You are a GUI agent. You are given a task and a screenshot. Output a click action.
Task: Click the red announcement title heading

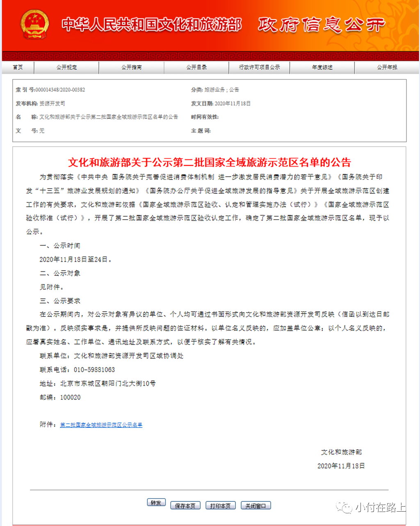209,162
